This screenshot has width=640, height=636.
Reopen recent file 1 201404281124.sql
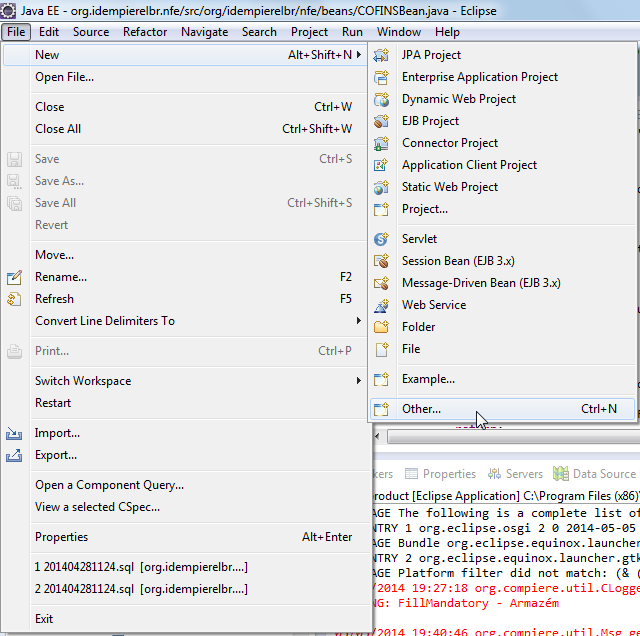point(140,567)
